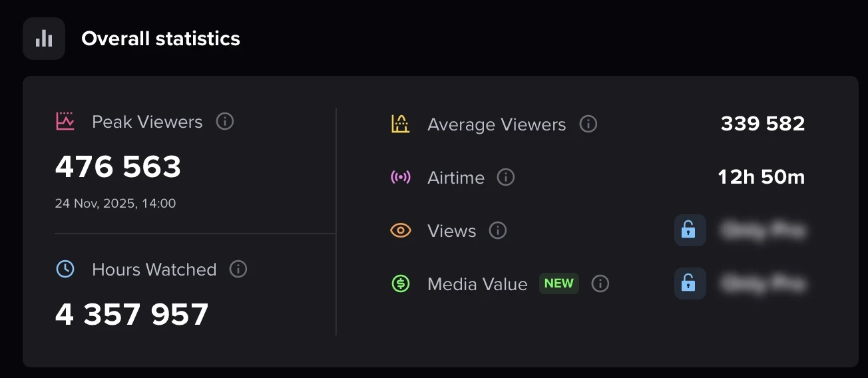Unlock the Media Value with lock button
Viewport: 868px width, 378px height.
[x=690, y=283]
